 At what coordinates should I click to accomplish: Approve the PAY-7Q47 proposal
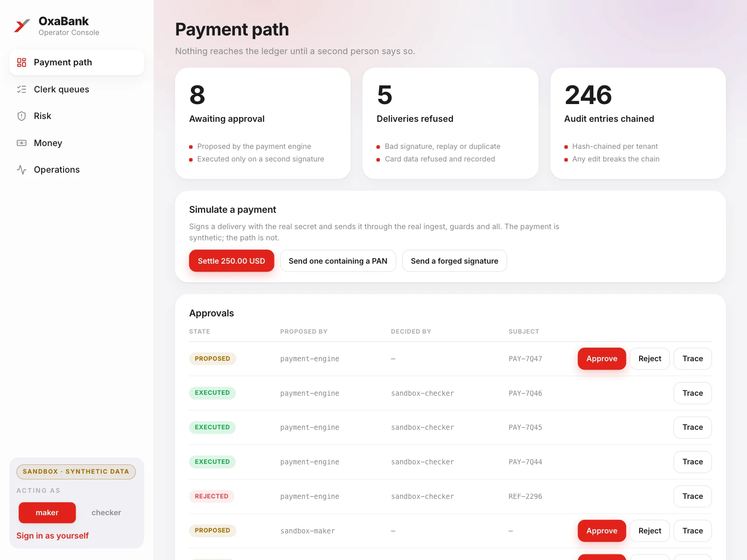pyautogui.click(x=602, y=359)
